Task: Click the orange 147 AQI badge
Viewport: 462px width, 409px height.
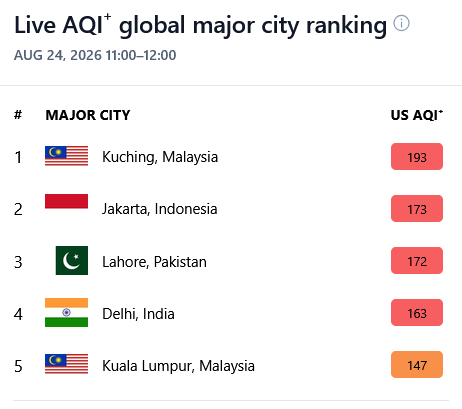Action: tap(417, 365)
